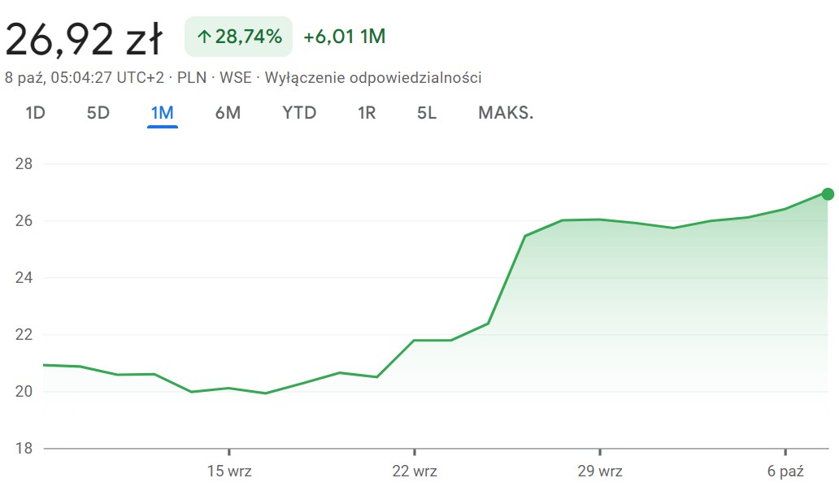
Task: Show the MAKS. maximum range
Action: coord(506,113)
